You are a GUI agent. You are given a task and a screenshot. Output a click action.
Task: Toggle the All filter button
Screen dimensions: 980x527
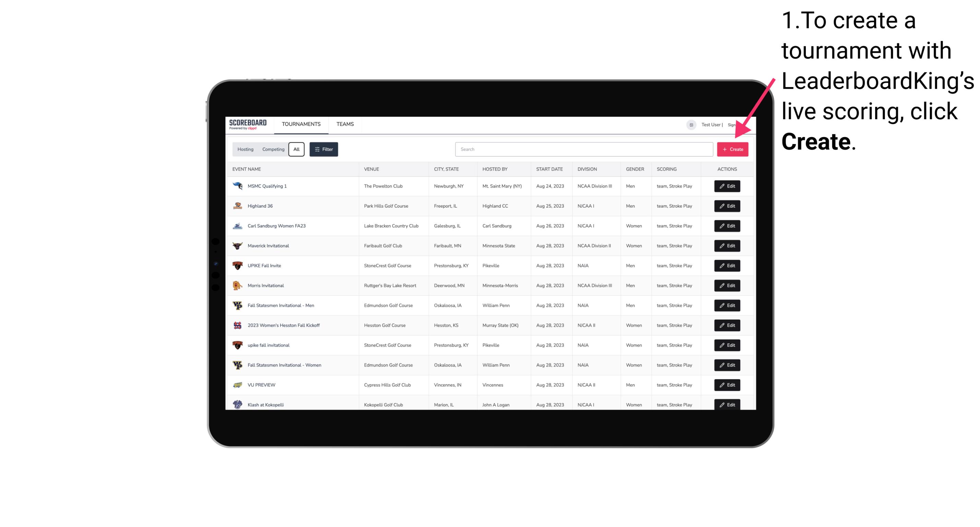(296, 149)
